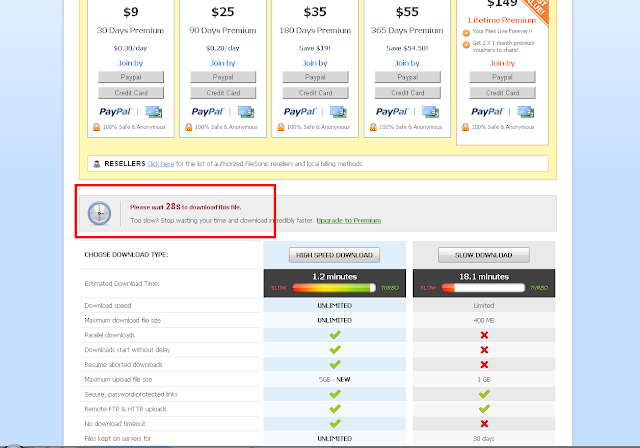640x448 pixels.
Task: Pay with Paypal for Lifetime Premium
Action: coord(502,77)
